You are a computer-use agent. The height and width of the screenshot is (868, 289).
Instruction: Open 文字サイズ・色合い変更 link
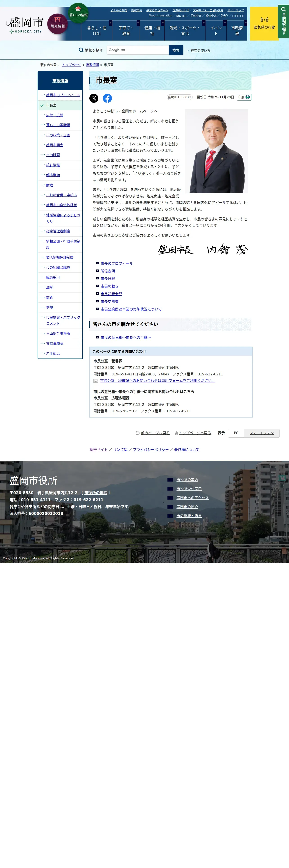click(x=208, y=10)
